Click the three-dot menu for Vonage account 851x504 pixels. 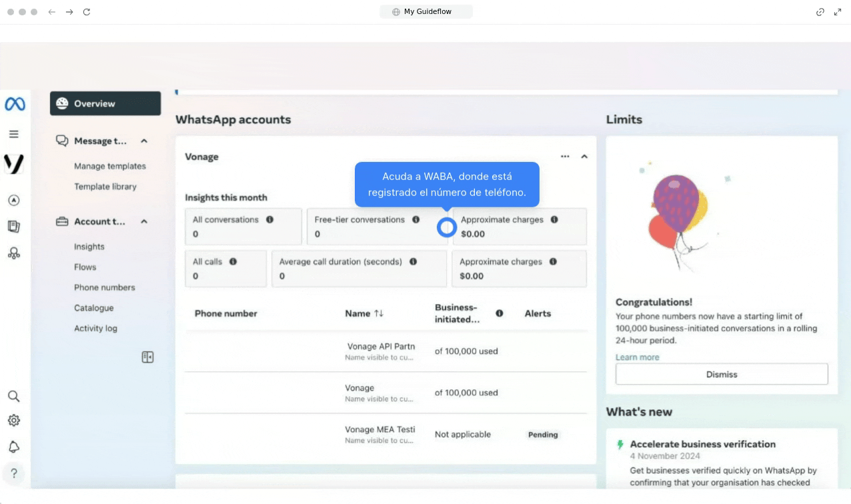[x=565, y=157]
